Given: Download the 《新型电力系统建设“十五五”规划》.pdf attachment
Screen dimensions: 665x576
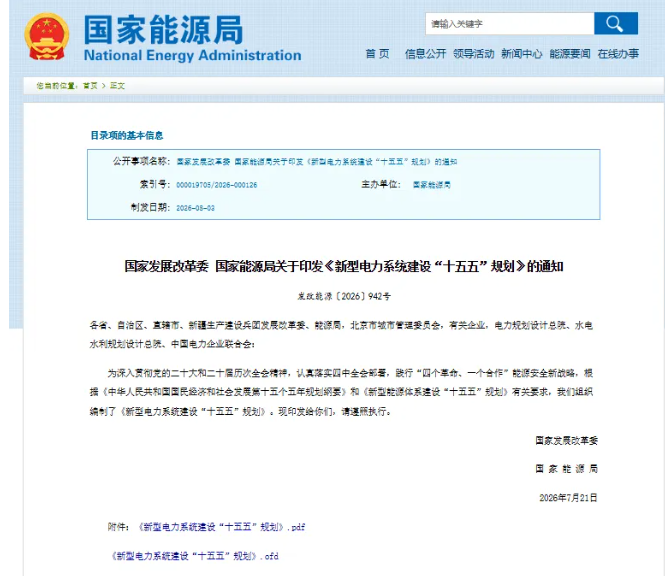Looking at the screenshot, I should click(222, 527).
